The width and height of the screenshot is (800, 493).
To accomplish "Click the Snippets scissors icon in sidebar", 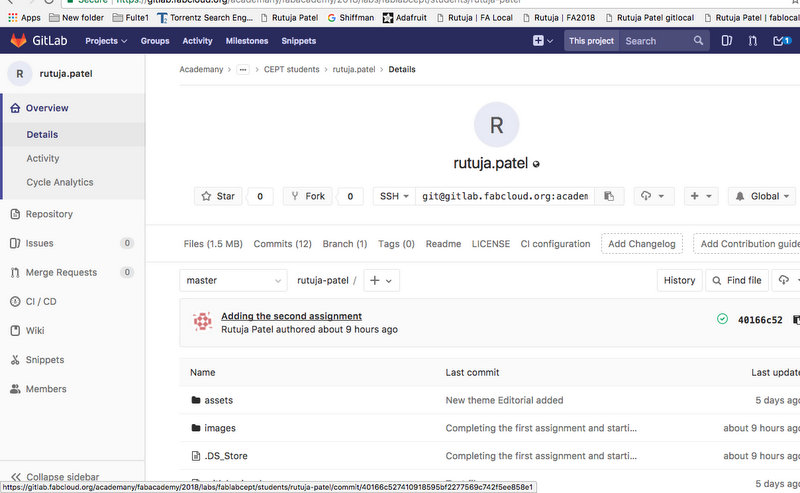I will 15,360.
